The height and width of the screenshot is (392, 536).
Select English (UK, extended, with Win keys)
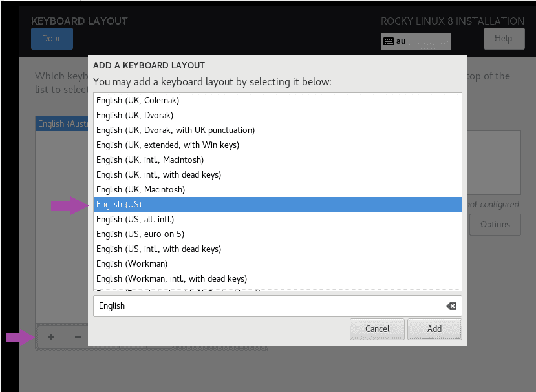(x=277, y=145)
